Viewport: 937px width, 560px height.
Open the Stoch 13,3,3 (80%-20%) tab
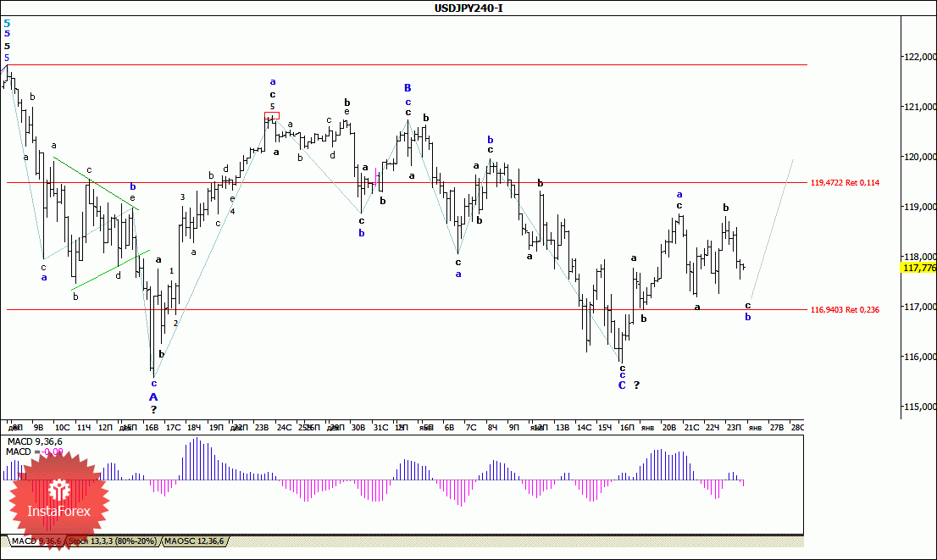[x=113, y=541]
